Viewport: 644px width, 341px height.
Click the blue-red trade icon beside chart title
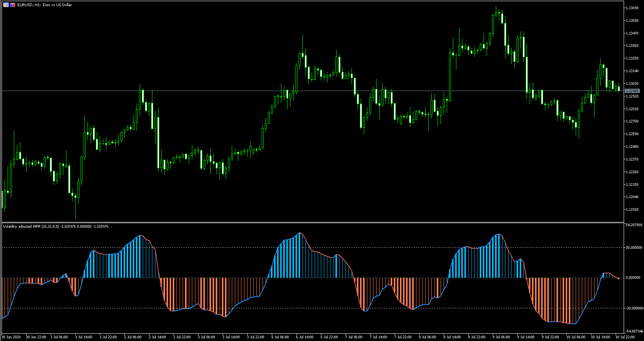click(x=13, y=5)
